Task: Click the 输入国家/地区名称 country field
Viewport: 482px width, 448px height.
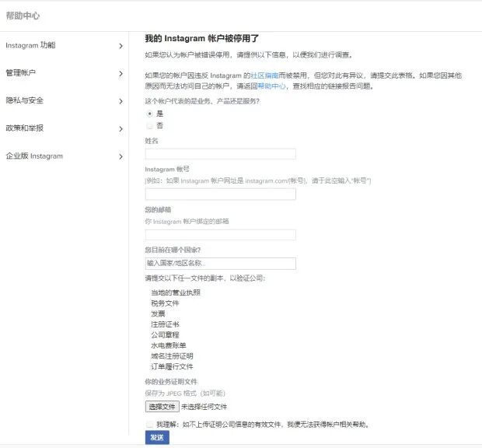Action: pos(221,263)
